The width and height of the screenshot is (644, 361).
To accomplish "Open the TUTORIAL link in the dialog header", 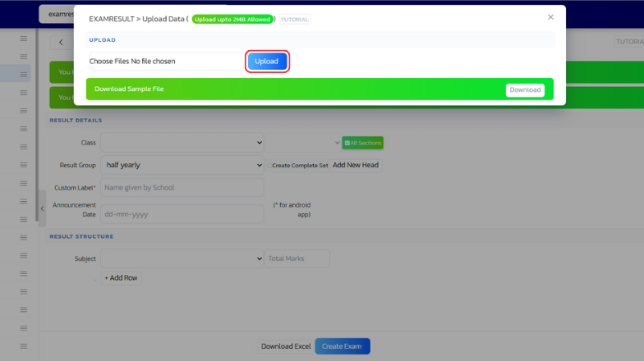I will 295,19.
